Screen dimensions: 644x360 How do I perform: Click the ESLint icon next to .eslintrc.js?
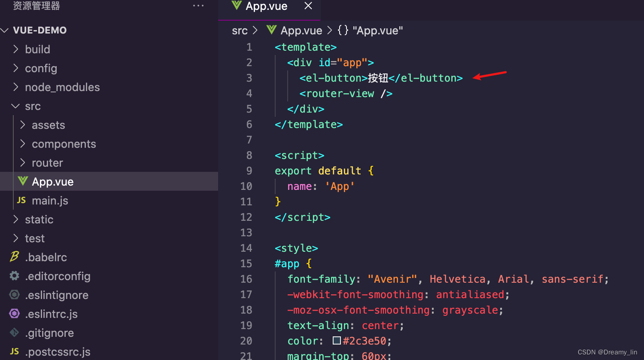coord(15,314)
